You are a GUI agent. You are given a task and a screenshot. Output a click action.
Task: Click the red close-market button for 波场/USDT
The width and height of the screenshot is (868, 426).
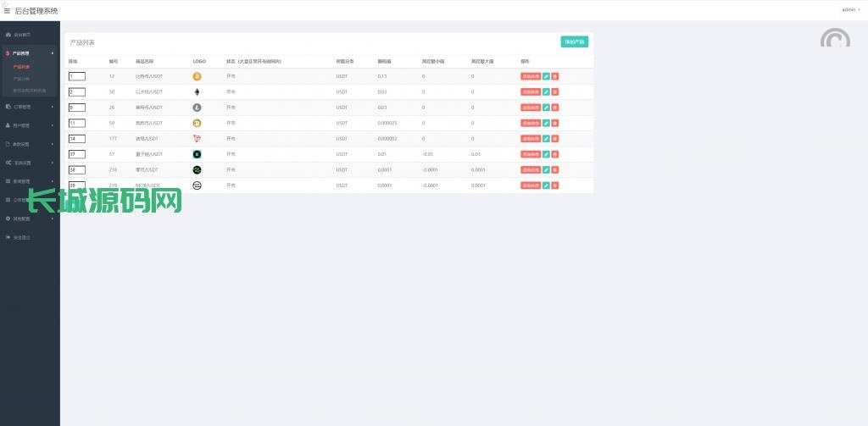coord(531,139)
